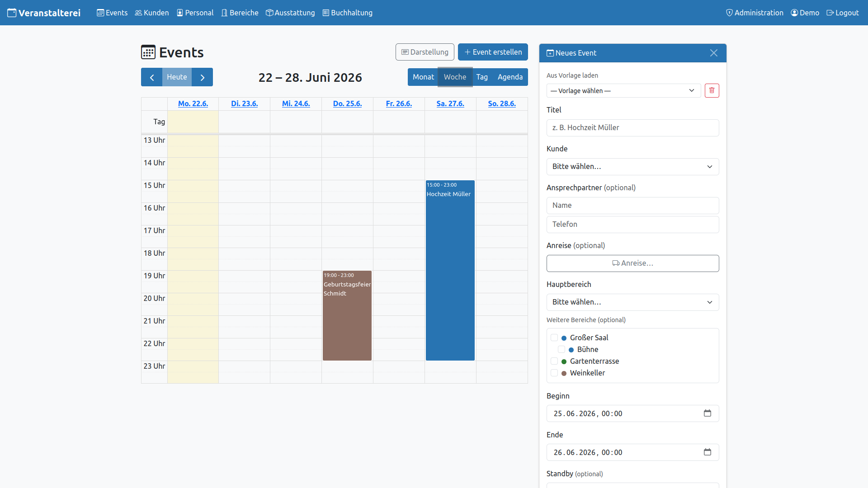The image size is (868, 488).
Task: Switch to Monat view tab
Action: tap(423, 77)
